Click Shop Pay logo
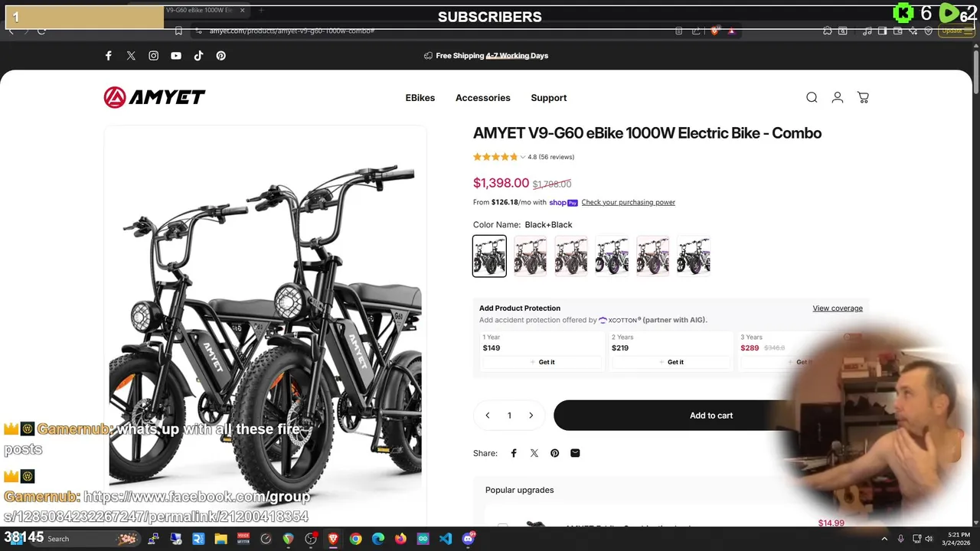 click(x=563, y=203)
